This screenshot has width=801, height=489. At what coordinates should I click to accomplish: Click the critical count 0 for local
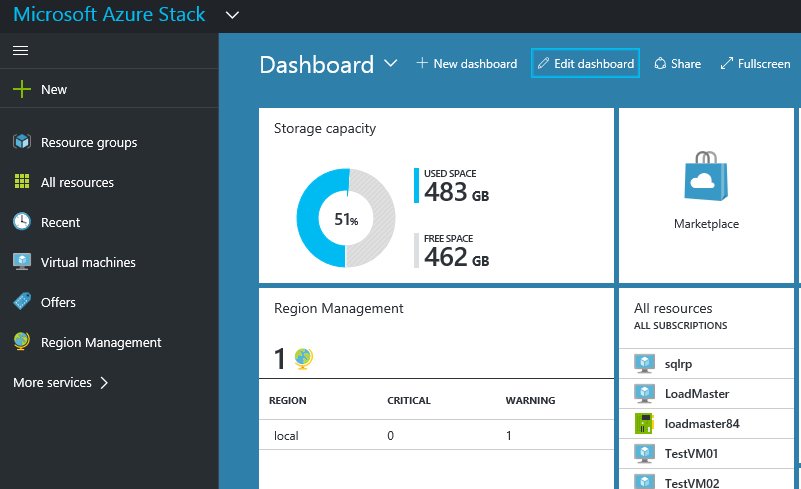(x=390, y=436)
